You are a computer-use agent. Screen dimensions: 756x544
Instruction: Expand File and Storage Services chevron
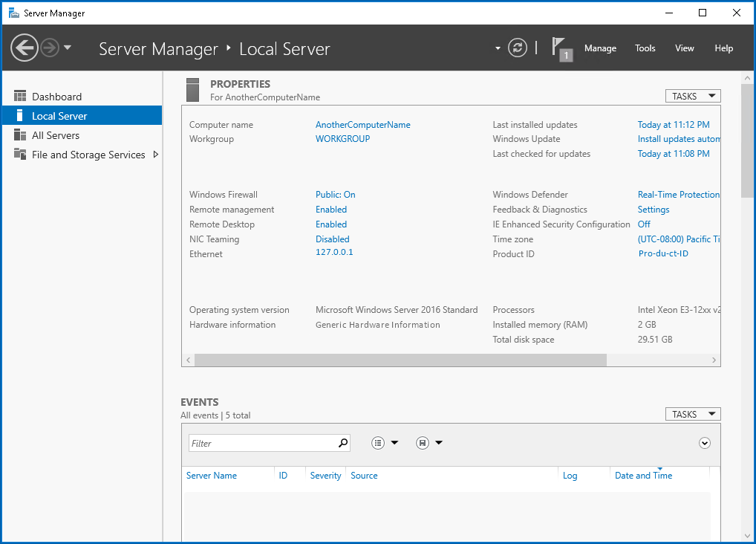pyautogui.click(x=157, y=155)
